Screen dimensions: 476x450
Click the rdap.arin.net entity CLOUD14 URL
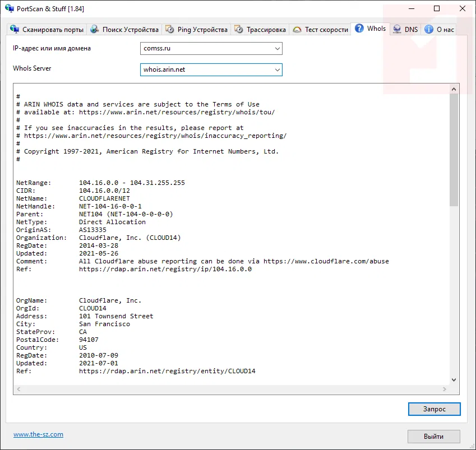167,371
